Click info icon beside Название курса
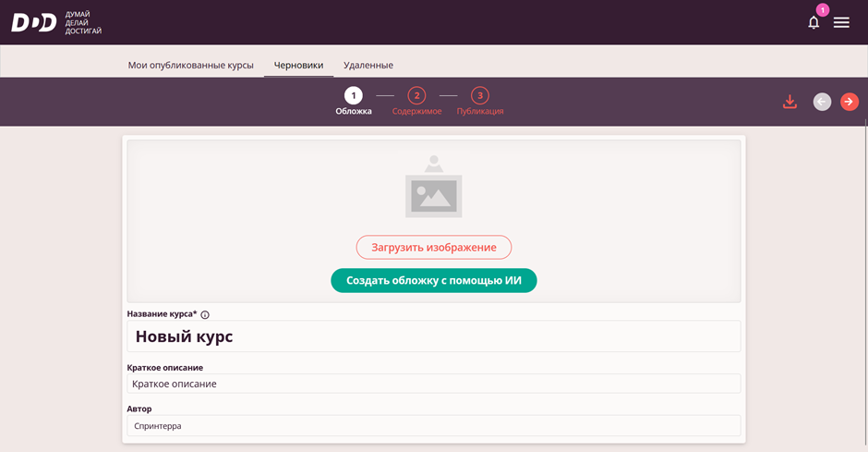 pos(205,315)
